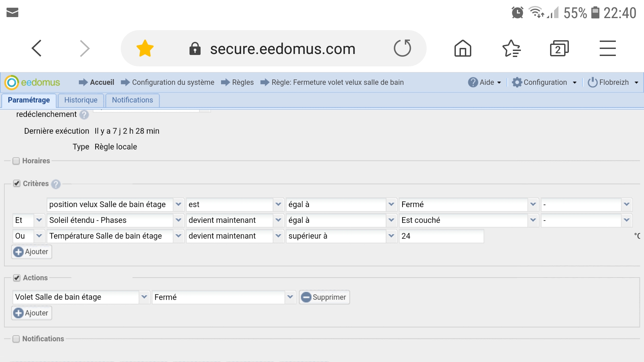Click the plus icon of Ajouter under Critères
This screenshot has width=644, height=362.
18,252
